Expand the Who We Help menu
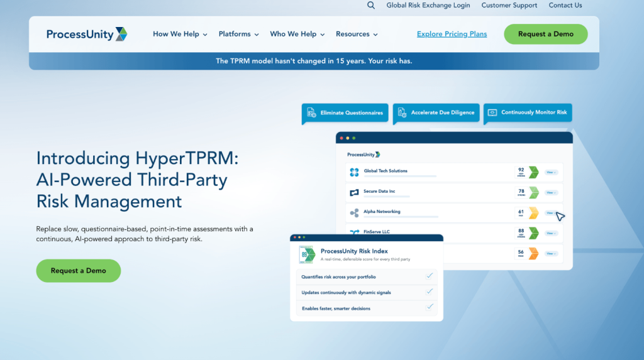Screen dimensions: 644x360 (297, 34)
